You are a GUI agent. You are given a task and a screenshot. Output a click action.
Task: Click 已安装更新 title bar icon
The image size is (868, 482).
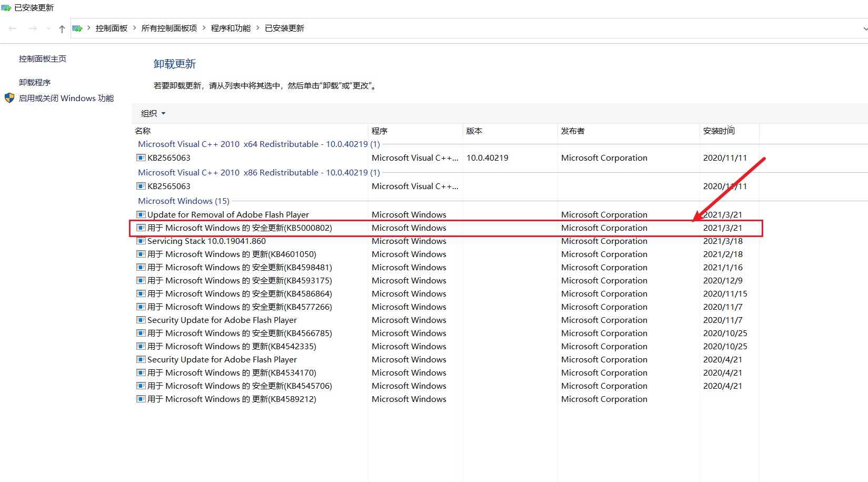click(6, 7)
